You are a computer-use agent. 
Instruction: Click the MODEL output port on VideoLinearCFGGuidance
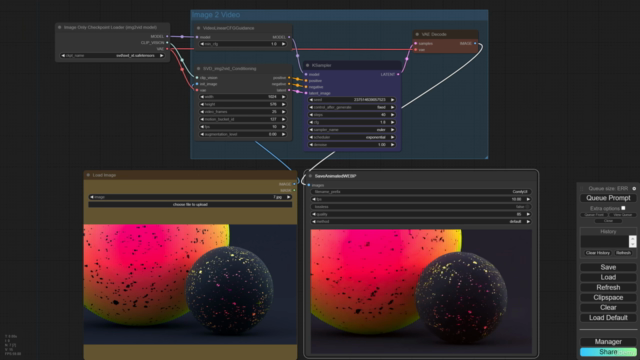click(x=289, y=37)
